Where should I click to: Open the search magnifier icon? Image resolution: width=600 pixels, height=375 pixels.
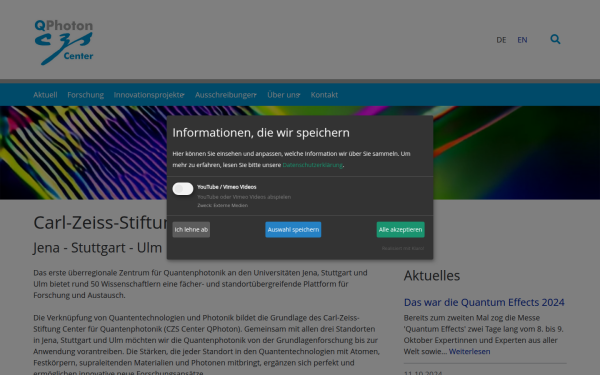coord(555,39)
